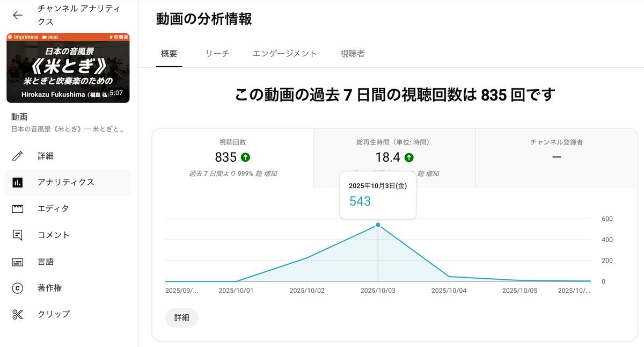Viewport: 644px width, 347px height.
Task: Open the 視聴者 tab
Action: point(353,54)
